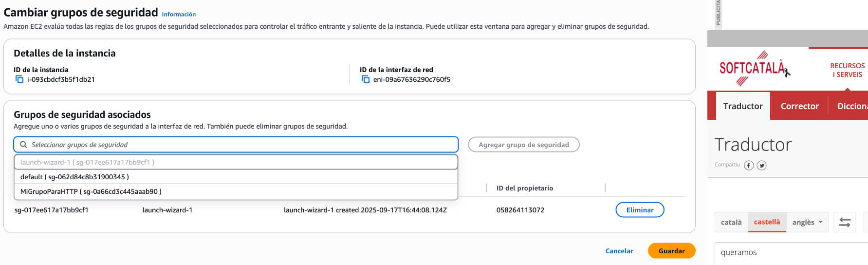Image resolution: width=868 pixels, height=265 pixels.
Task: Click the Cancelar link
Action: (619, 251)
